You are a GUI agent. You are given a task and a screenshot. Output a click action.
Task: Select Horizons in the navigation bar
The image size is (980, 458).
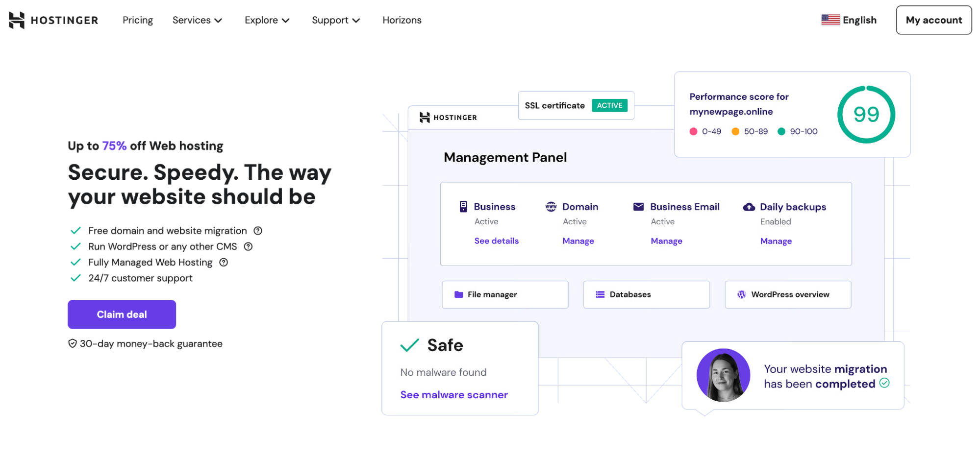[x=402, y=20]
